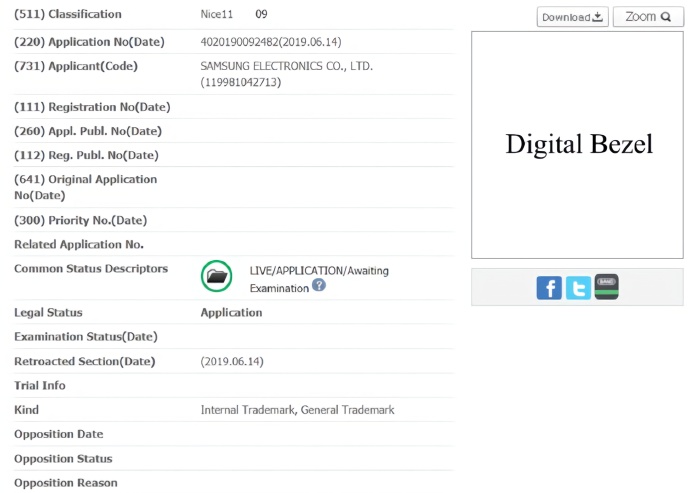Share the trademark via Twitter icon
This screenshot has height=493, width=690.
pyautogui.click(x=578, y=288)
